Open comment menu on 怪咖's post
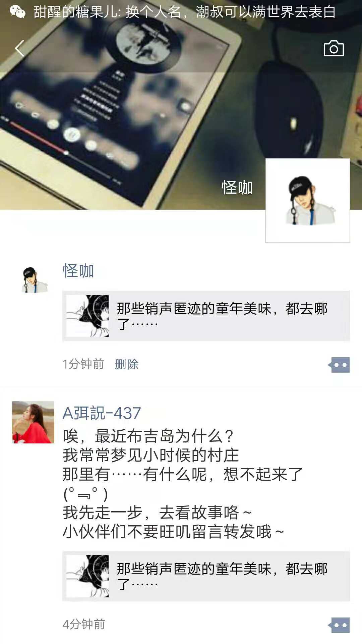The height and width of the screenshot is (644, 362). pyautogui.click(x=339, y=365)
